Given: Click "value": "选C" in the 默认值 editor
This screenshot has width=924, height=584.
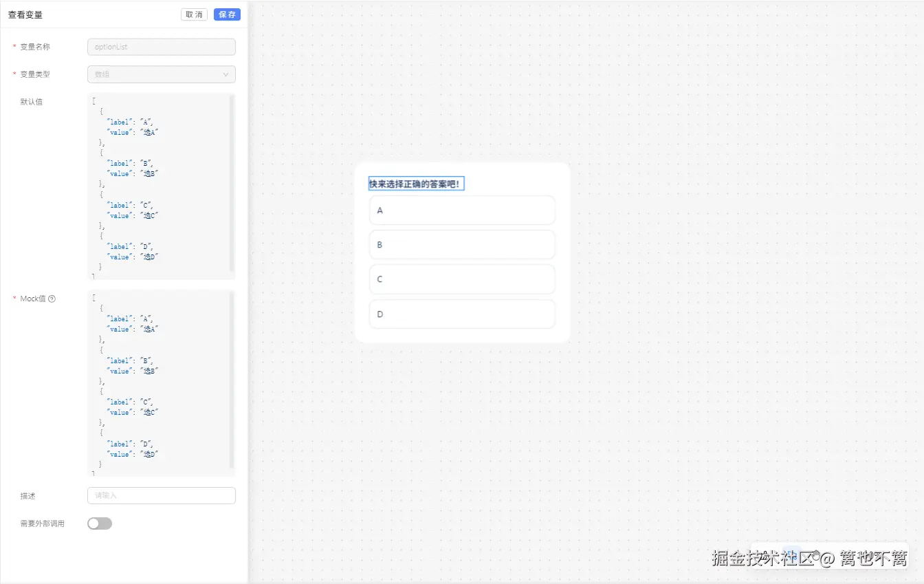Looking at the screenshot, I should (x=133, y=215).
